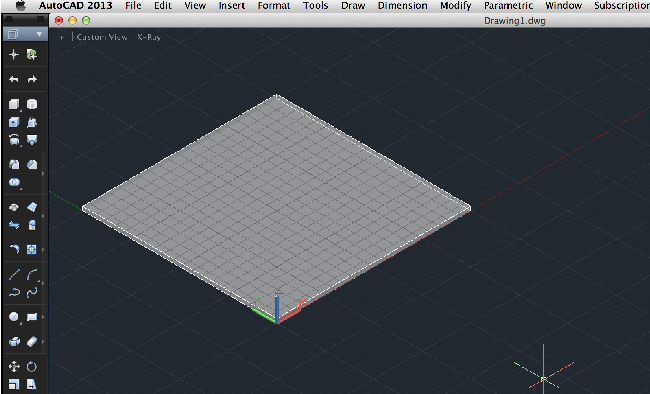Click the Redo arrow icon
The height and width of the screenshot is (394, 650).
[x=32, y=79]
